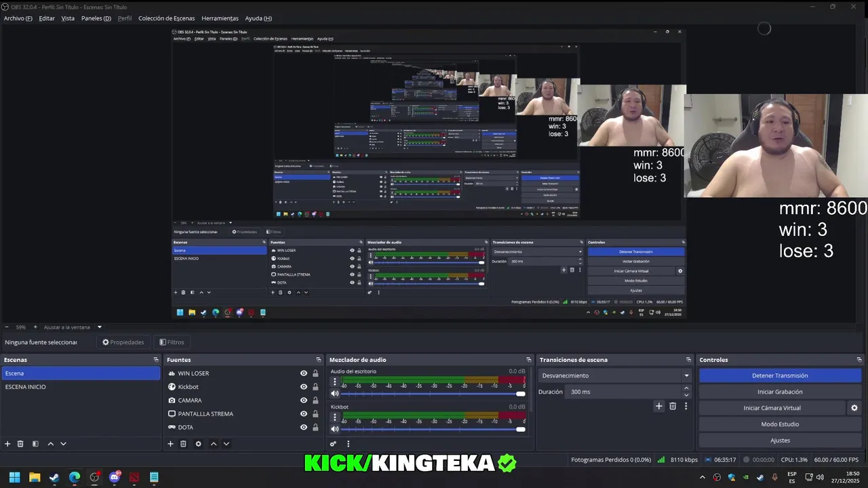Open advanced audio properties gears icon
The height and width of the screenshot is (488, 868).
point(333,444)
